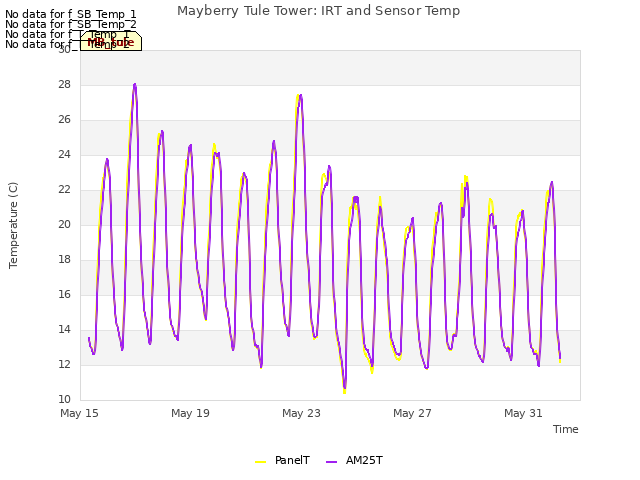Click the 28 y-axis tick label

[x=64, y=84]
